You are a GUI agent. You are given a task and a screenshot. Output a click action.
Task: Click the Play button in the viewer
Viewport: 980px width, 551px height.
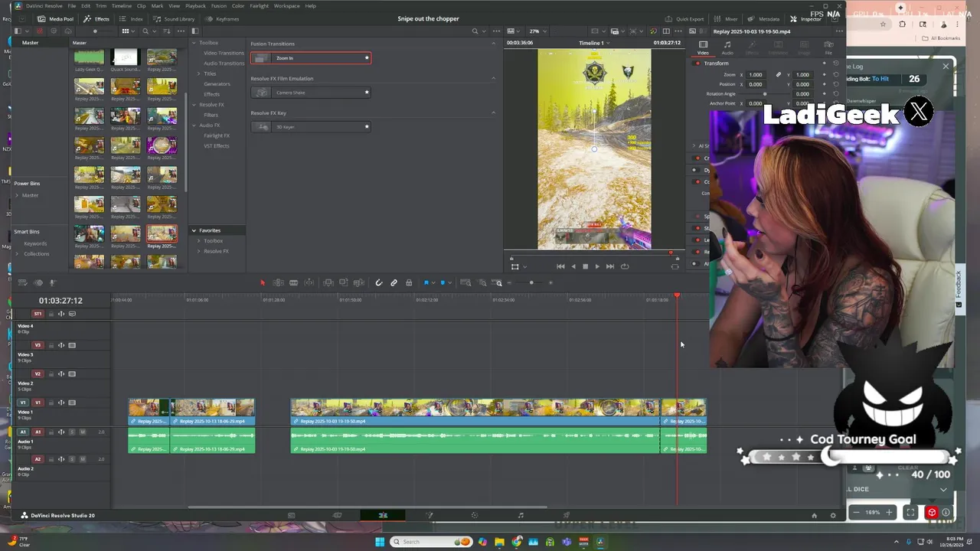(x=597, y=266)
